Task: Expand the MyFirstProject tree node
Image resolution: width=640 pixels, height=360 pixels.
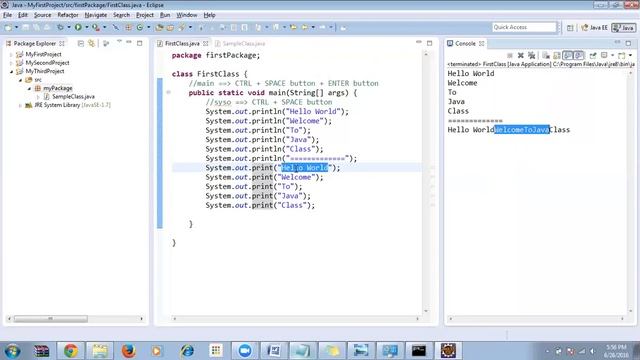Action: pyautogui.click(x=11, y=54)
